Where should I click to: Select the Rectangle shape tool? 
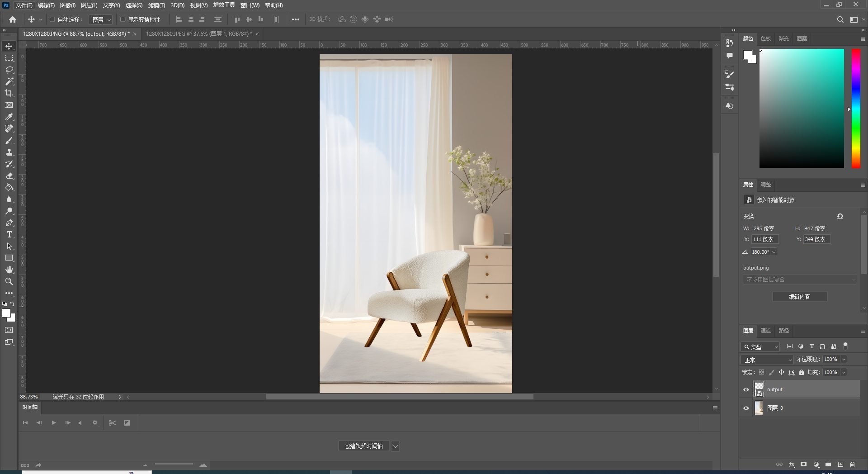click(x=9, y=258)
